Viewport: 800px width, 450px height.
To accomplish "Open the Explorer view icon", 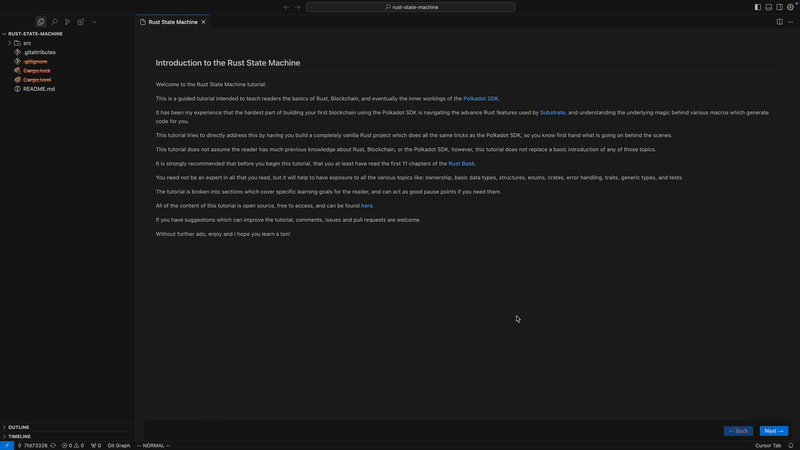I will click(x=41, y=22).
